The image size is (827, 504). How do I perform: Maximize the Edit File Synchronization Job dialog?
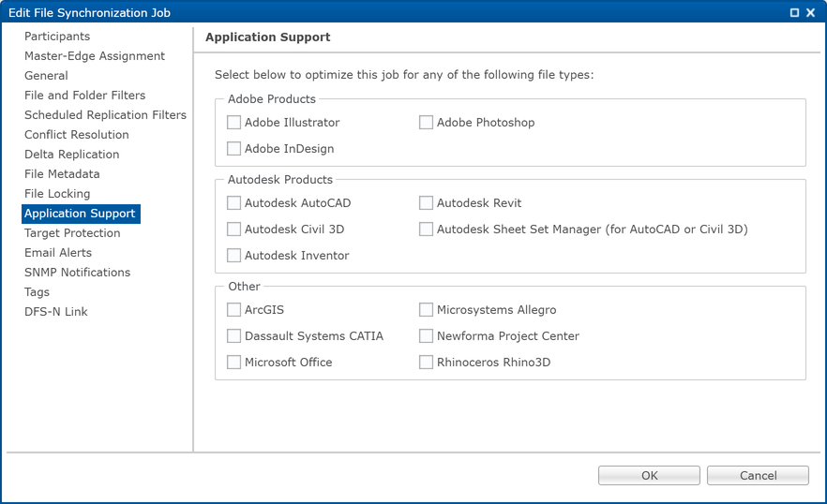794,13
